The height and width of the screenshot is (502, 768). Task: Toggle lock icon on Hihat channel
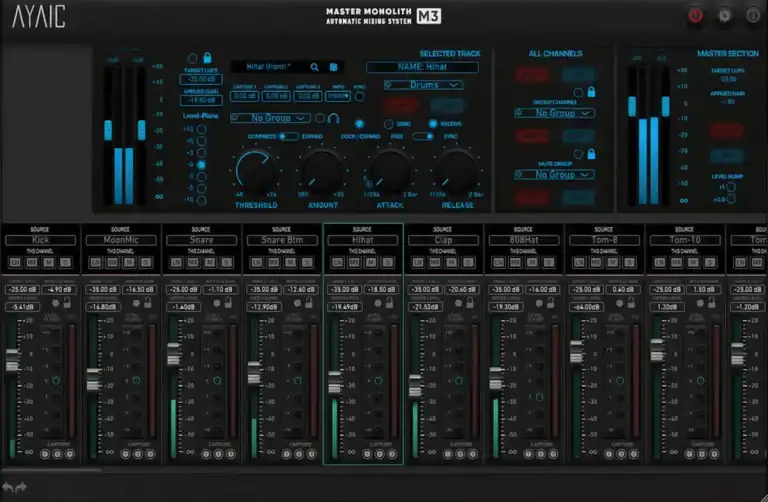pos(389,303)
